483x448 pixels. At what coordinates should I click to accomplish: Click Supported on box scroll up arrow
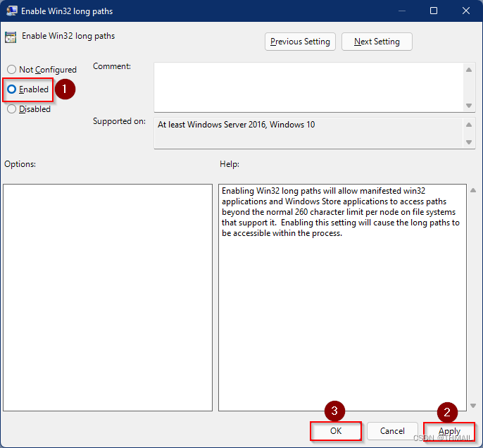[x=469, y=125]
